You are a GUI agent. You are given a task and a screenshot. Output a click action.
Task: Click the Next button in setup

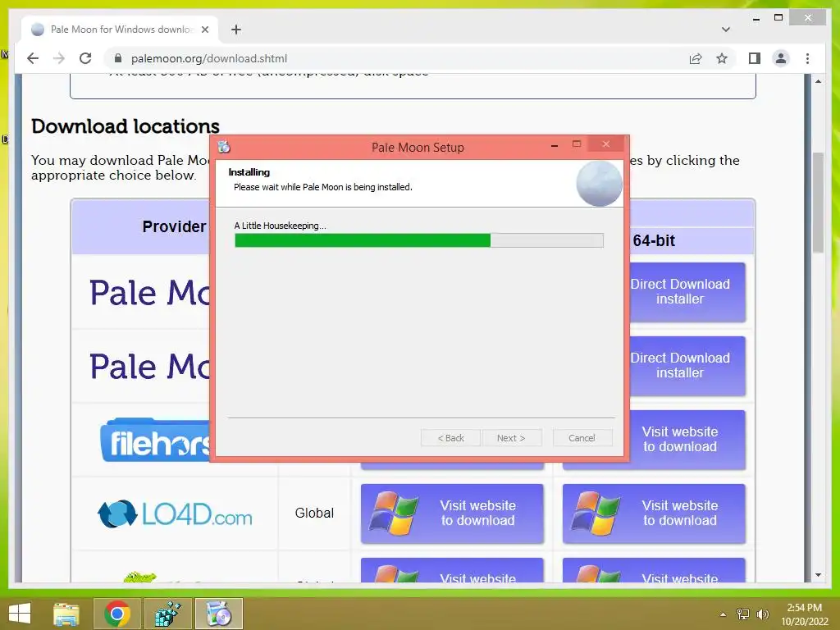pyautogui.click(x=511, y=438)
